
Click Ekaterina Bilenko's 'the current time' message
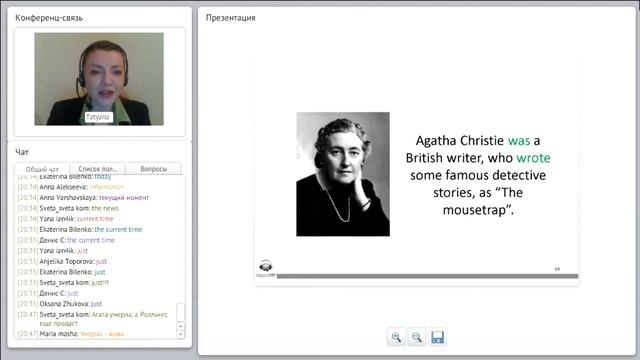(80, 229)
